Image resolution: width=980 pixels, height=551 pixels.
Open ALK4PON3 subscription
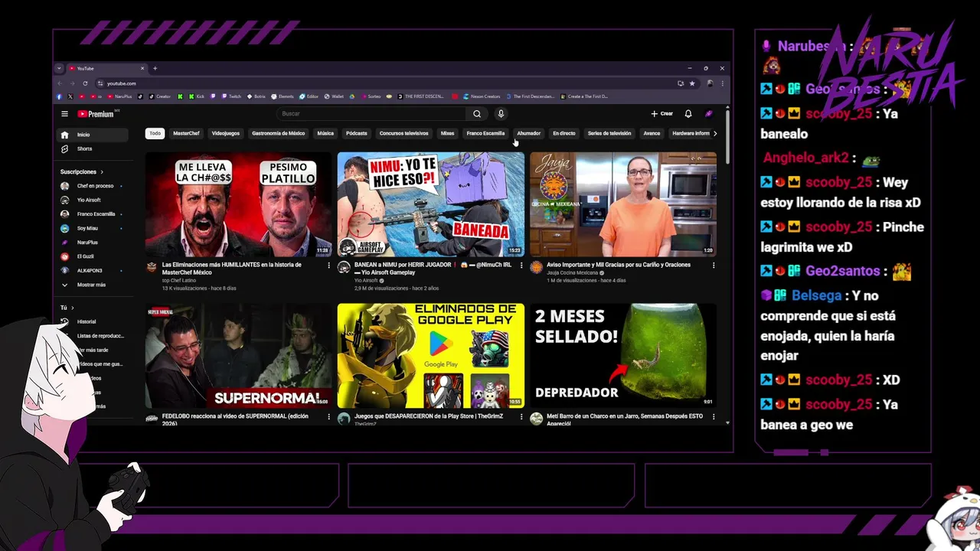(x=93, y=270)
